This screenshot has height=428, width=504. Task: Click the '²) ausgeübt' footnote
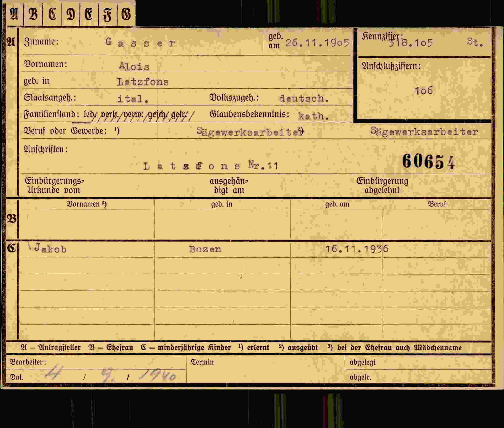tap(298, 347)
